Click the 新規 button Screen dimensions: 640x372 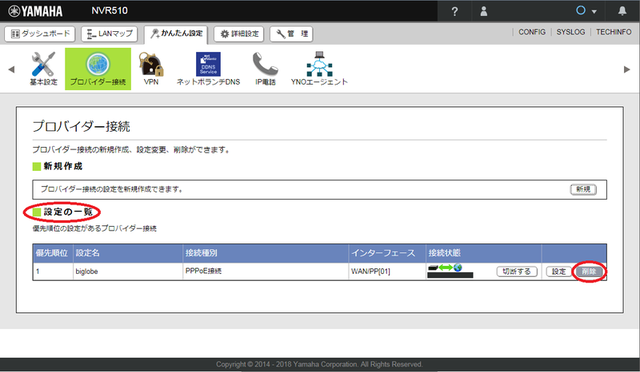[583, 189]
